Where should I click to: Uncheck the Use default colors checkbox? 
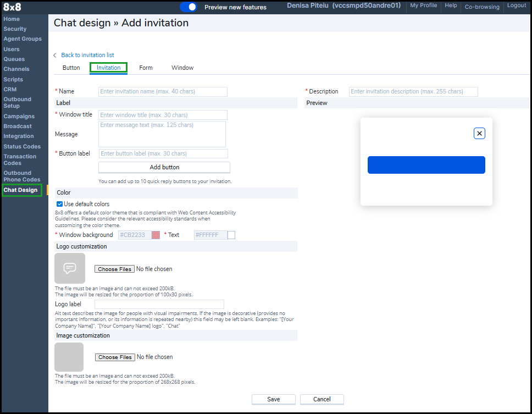tap(60, 204)
